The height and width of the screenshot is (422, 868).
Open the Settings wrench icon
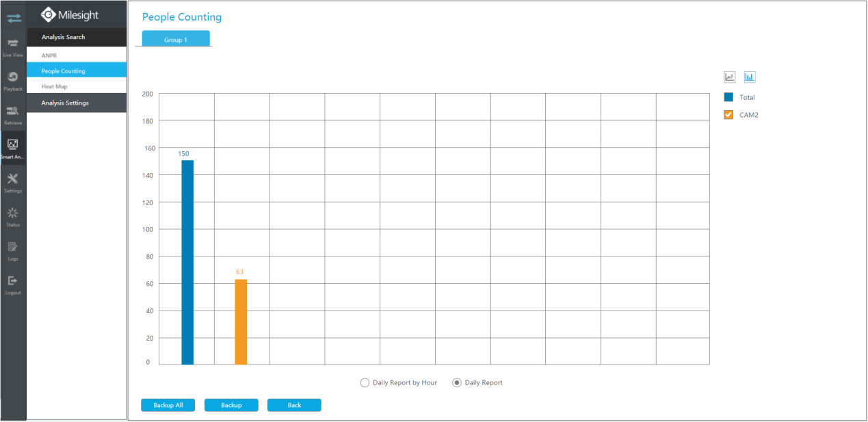[x=13, y=183]
